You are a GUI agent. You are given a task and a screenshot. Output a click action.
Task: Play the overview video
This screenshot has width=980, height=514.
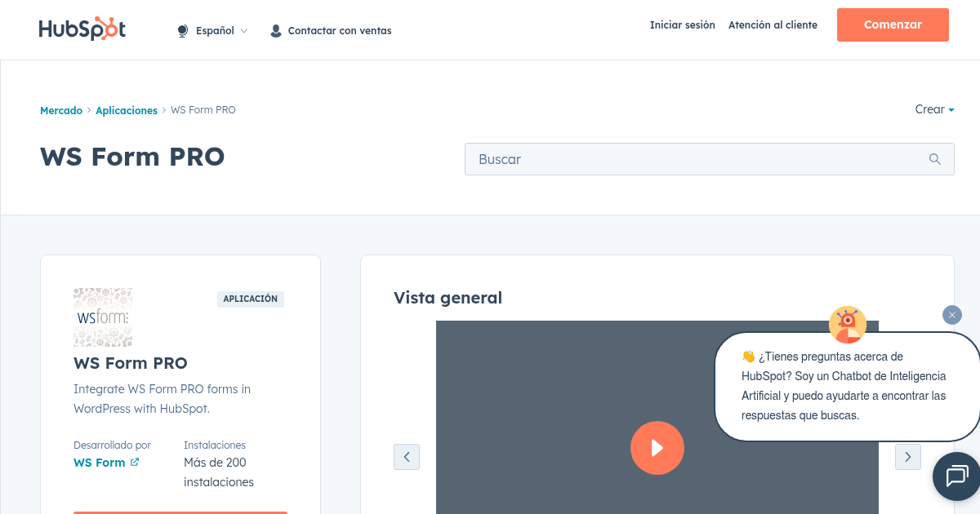(x=657, y=448)
